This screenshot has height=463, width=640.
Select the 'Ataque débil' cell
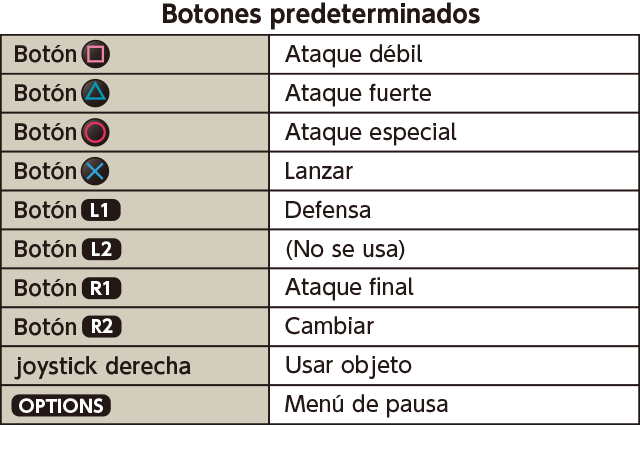pyautogui.click(x=454, y=54)
